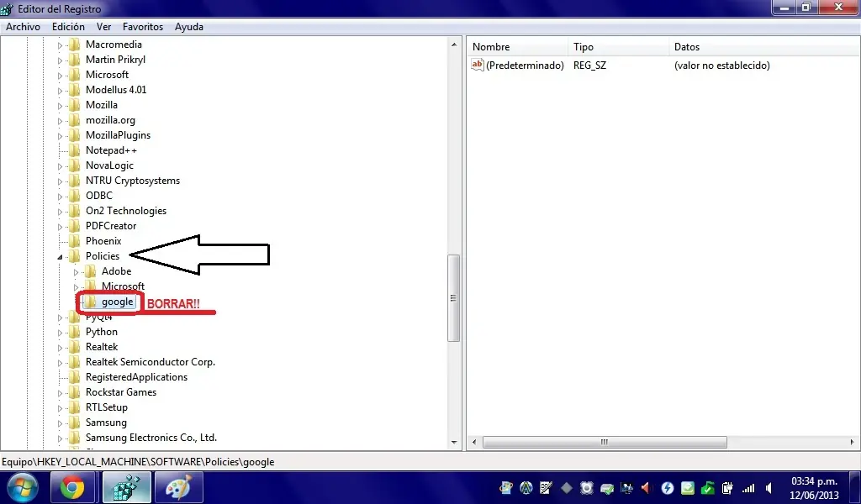Click the RTLSetup folder icon

(x=74, y=407)
